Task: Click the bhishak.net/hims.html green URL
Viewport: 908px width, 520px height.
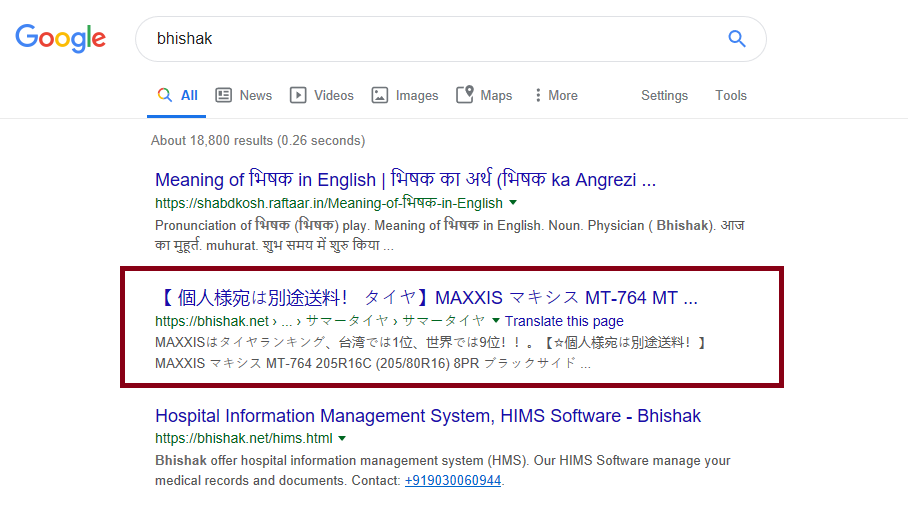Action: (x=244, y=438)
